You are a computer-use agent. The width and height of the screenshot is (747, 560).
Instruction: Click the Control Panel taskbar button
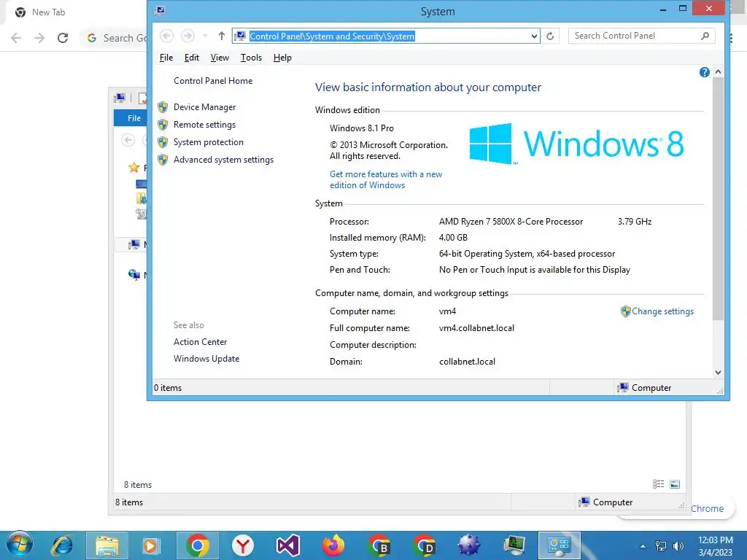point(560,545)
